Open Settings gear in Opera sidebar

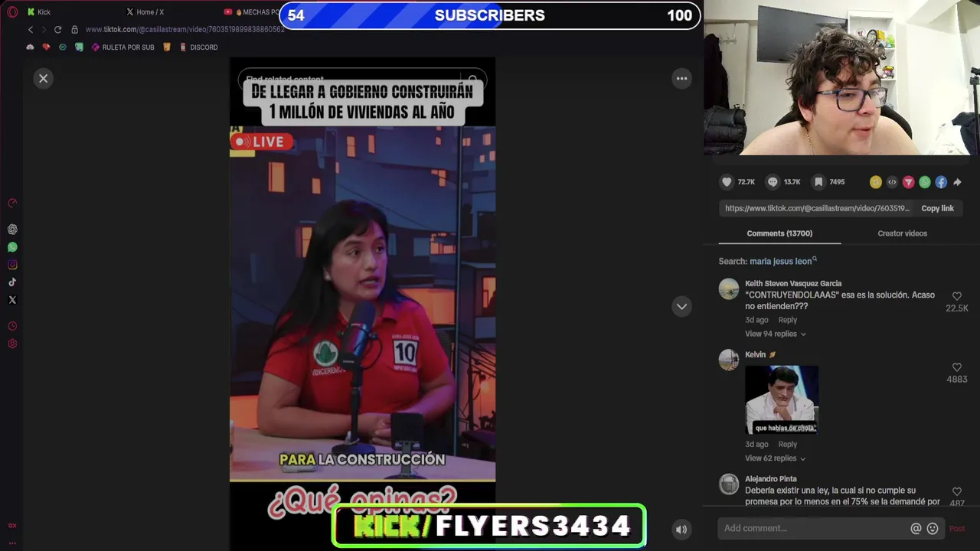tap(12, 344)
